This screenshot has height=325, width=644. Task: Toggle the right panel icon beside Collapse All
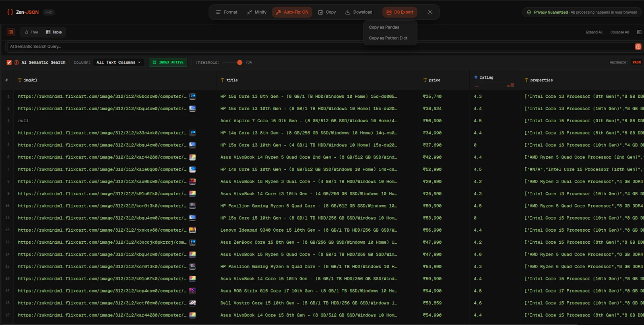[x=639, y=32]
